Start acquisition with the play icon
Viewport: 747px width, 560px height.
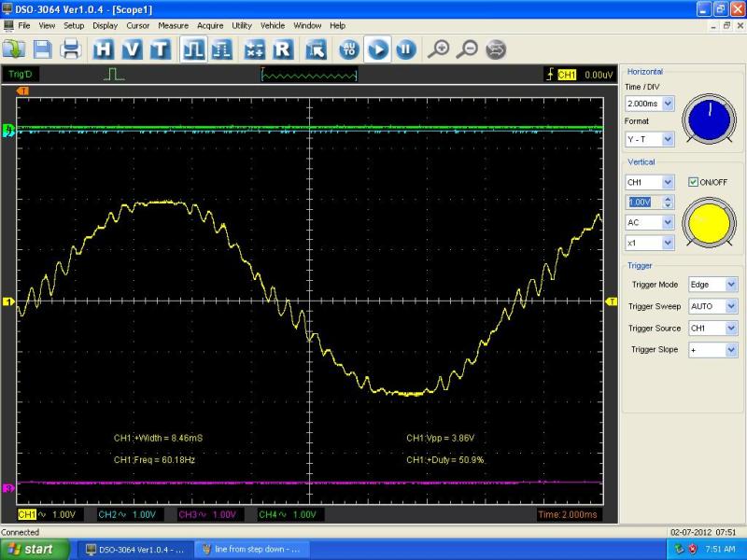point(378,49)
